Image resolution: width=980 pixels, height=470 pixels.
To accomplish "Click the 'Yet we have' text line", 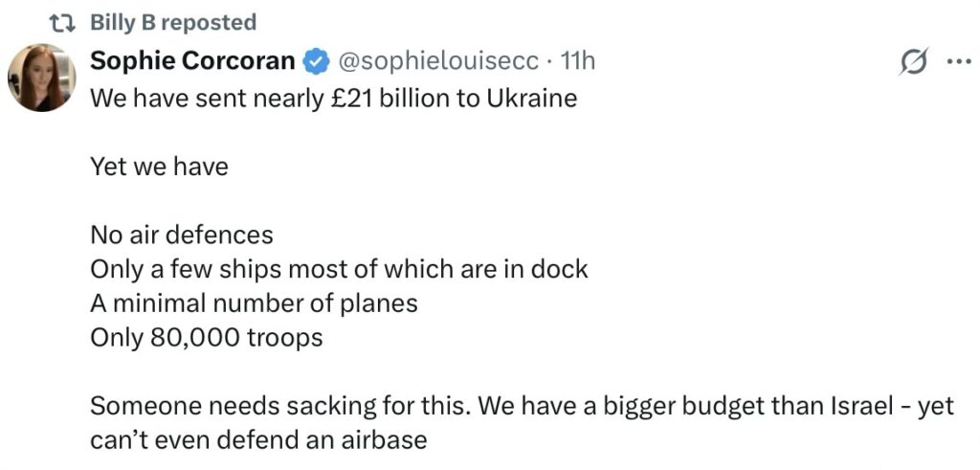I will [x=160, y=167].
